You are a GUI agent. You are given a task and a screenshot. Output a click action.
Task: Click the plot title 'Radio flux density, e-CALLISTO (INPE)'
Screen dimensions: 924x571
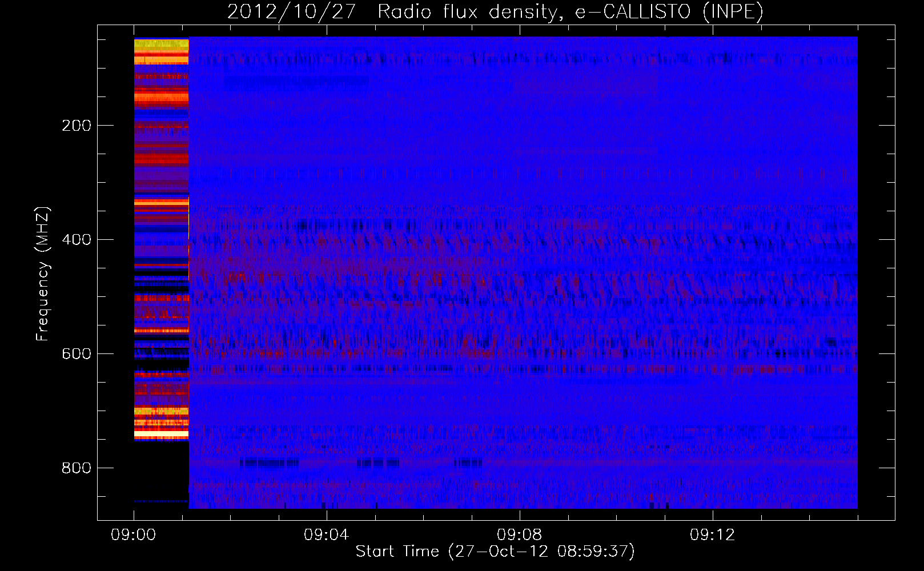tap(570, 12)
